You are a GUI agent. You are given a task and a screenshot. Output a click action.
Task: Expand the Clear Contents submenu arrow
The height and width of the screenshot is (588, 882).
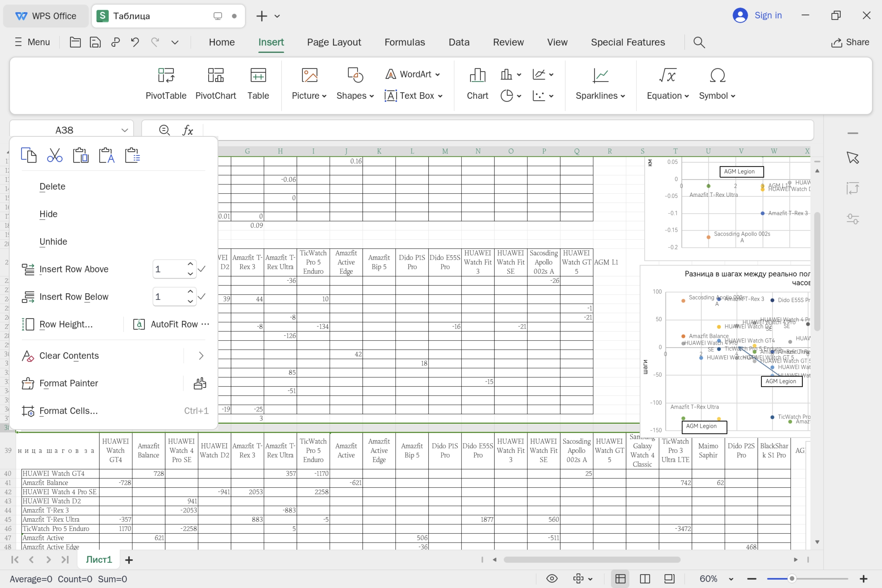pyautogui.click(x=201, y=356)
